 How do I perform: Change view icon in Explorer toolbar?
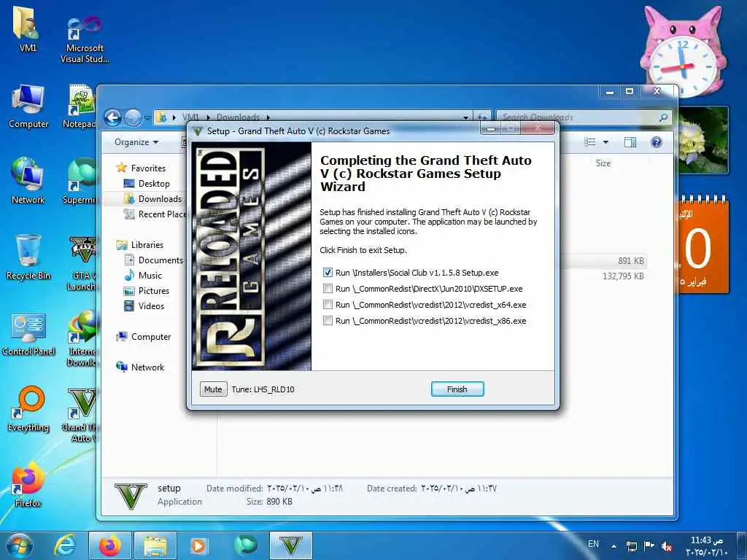tap(589, 142)
